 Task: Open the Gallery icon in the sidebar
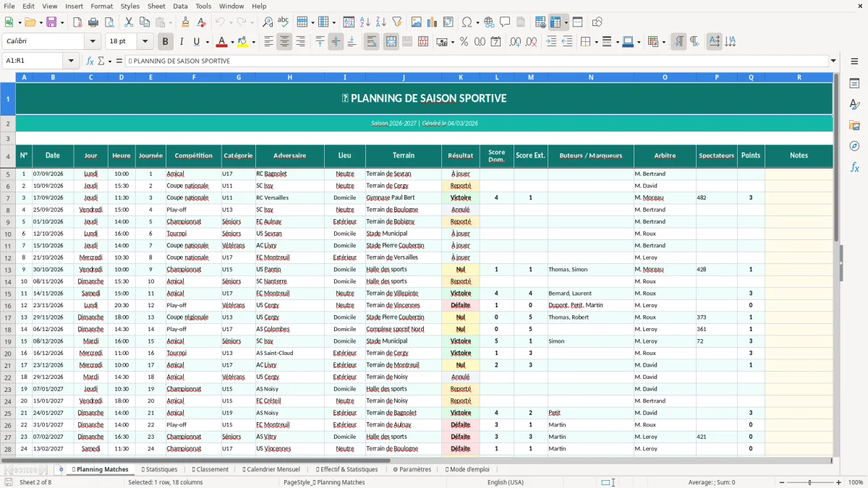point(854,125)
